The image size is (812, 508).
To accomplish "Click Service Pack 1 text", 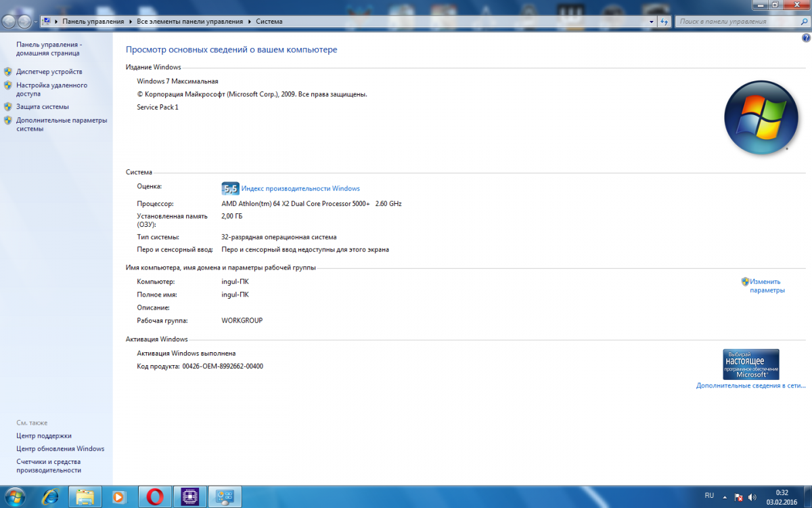I will [158, 107].
